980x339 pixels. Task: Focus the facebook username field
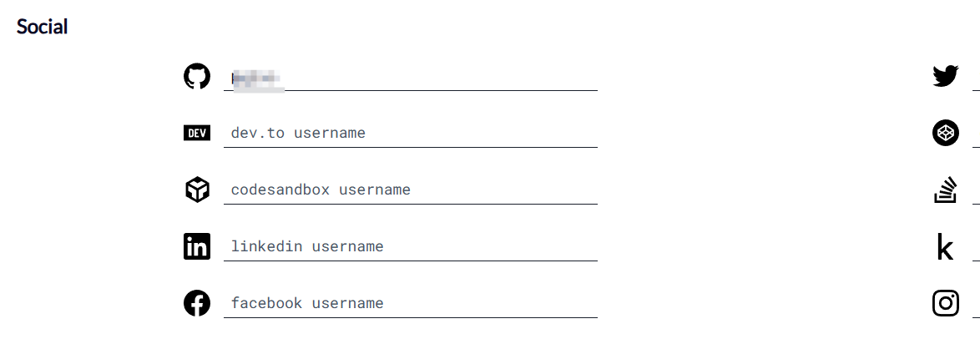click(x=411, y=306)
